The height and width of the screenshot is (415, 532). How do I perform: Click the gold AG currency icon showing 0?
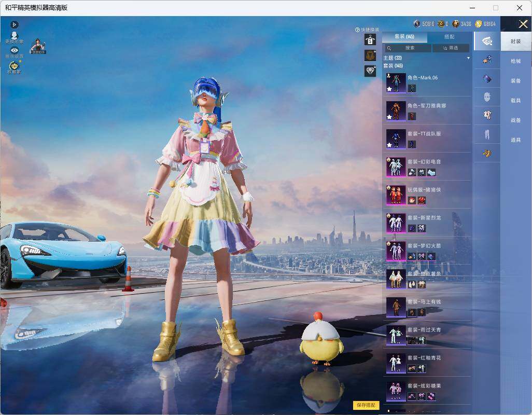click(441, 24)
